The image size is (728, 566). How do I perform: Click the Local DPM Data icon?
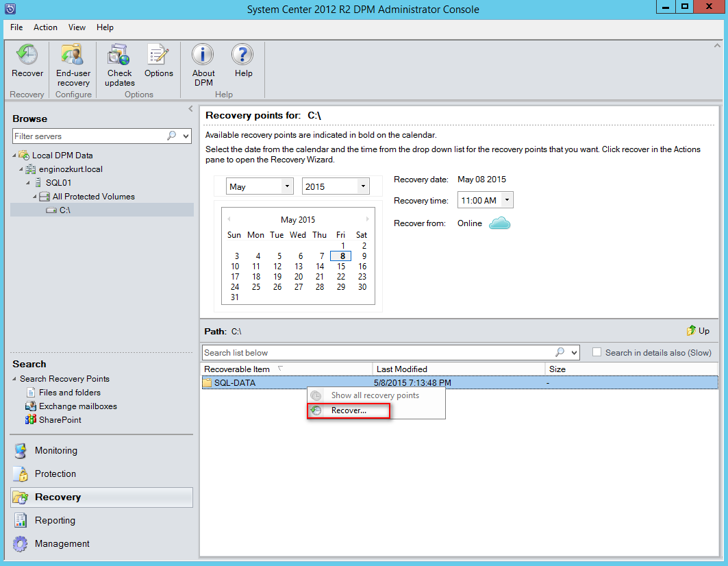point(24,156)
